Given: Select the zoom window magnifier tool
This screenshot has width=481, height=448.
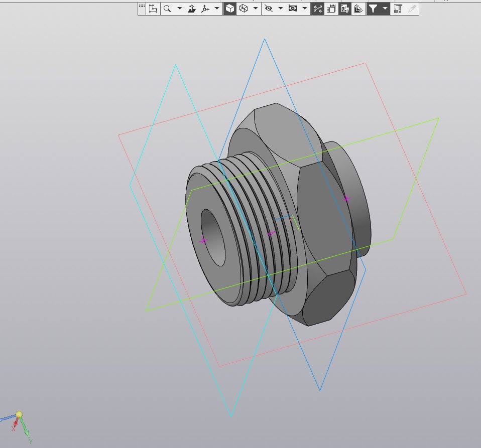Looking at the screenshot, I should pos(167,9).
